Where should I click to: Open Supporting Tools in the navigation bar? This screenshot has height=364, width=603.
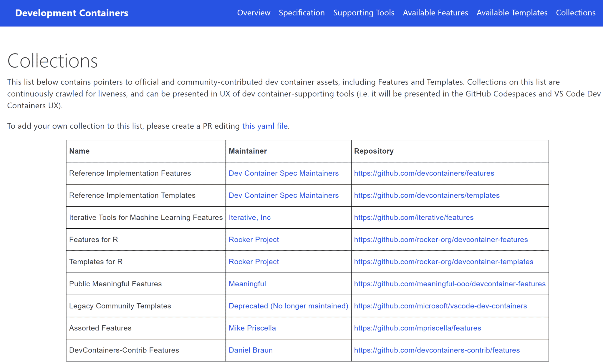(x=364, y=13)
